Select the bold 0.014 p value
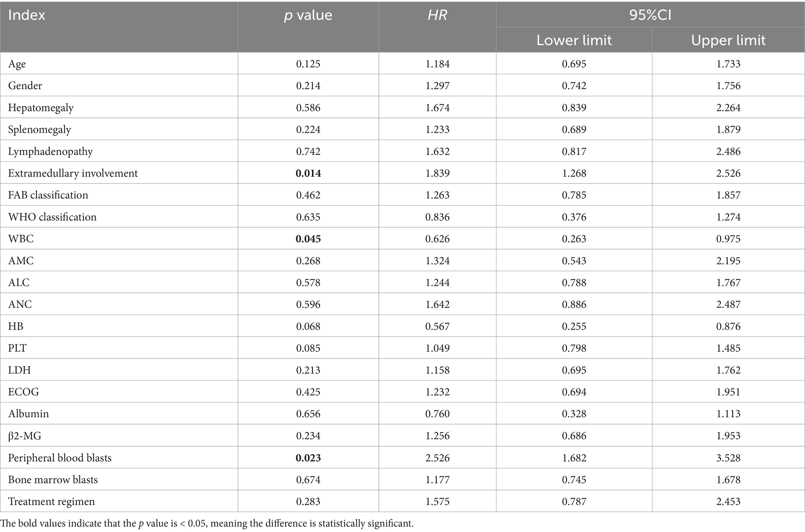Viewport: 805px width, 532px height. 308,173
